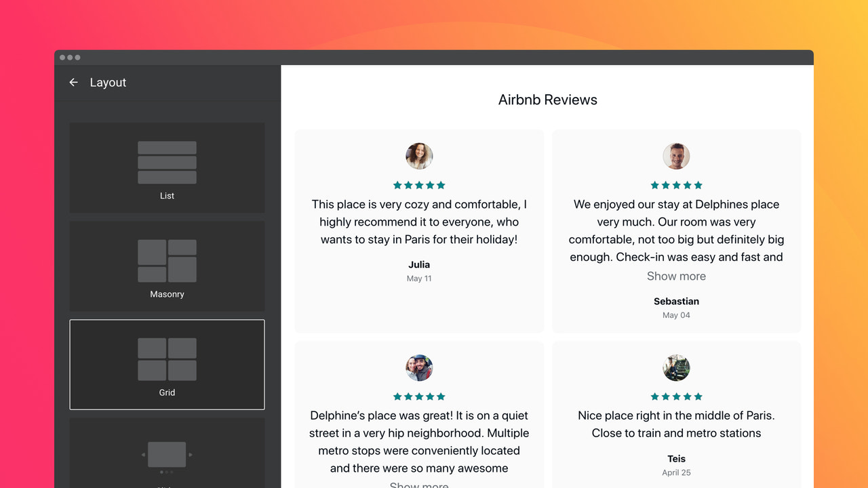Click the middle pagination dot in the Slider preview
The image size is (868, 488).
167,473
